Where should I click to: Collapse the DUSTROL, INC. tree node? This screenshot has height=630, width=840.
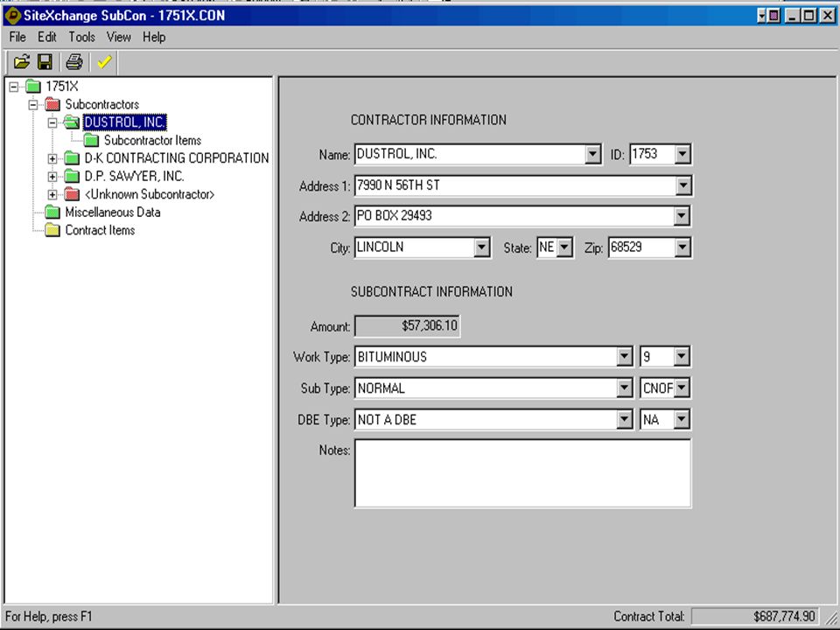pyautogui.click(x=52, y=122)
